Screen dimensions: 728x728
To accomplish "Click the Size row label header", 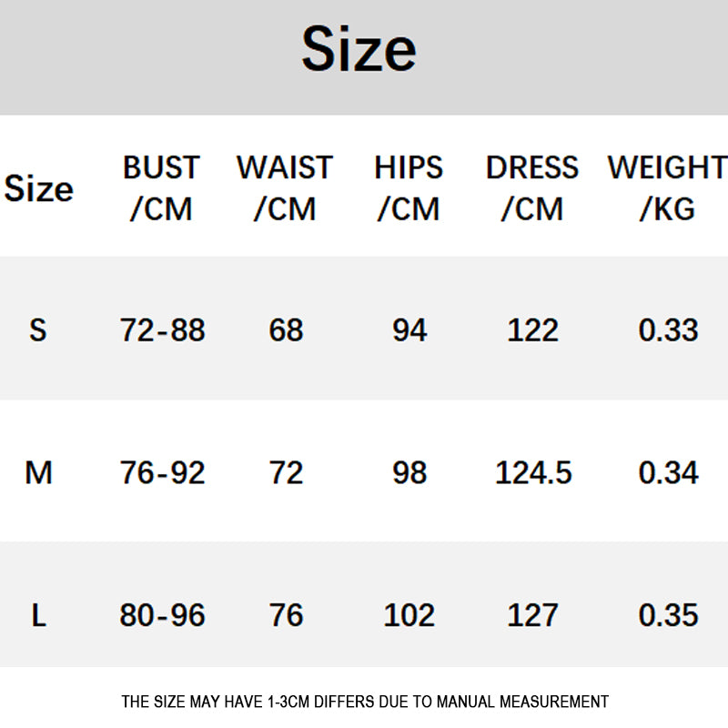I will coord(38,189).
